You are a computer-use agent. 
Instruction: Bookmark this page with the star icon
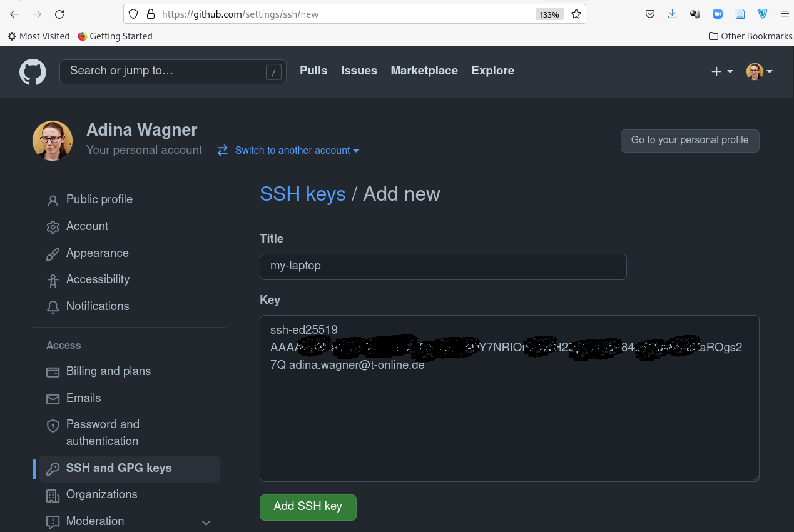point(576,14)
